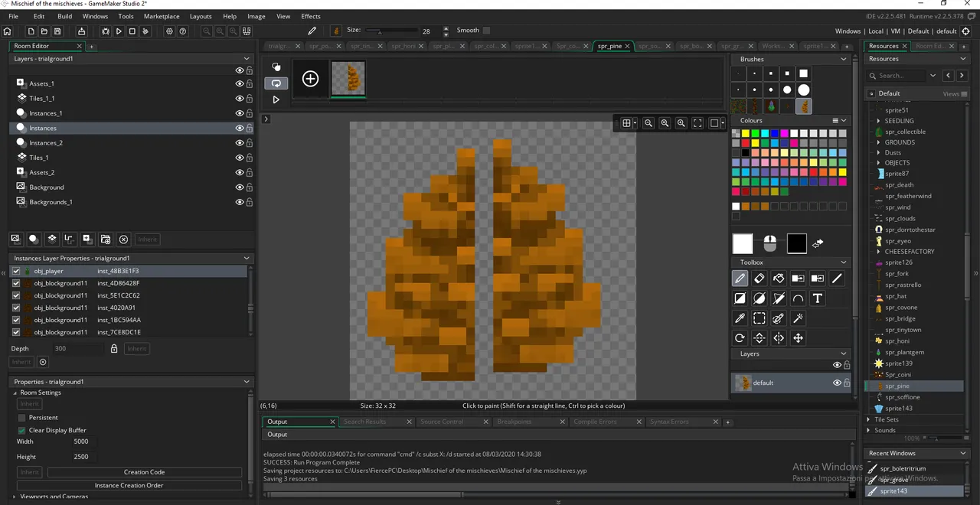Select the Line tool in the Toolbox
Screen dimensions: 980x505
click(x=837, y=279)
